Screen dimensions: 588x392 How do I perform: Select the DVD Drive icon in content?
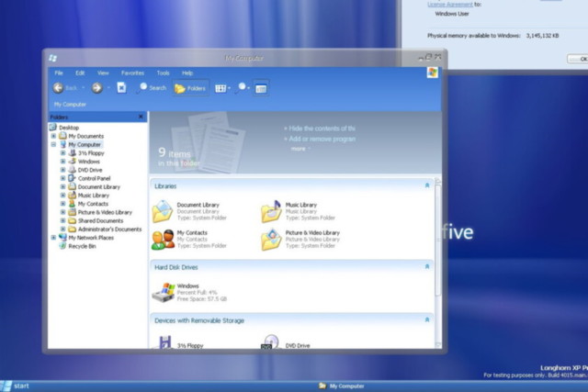pos(270,342)
